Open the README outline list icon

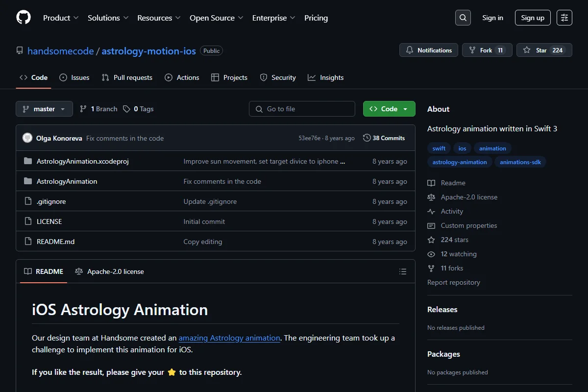(x=403, y=271)
